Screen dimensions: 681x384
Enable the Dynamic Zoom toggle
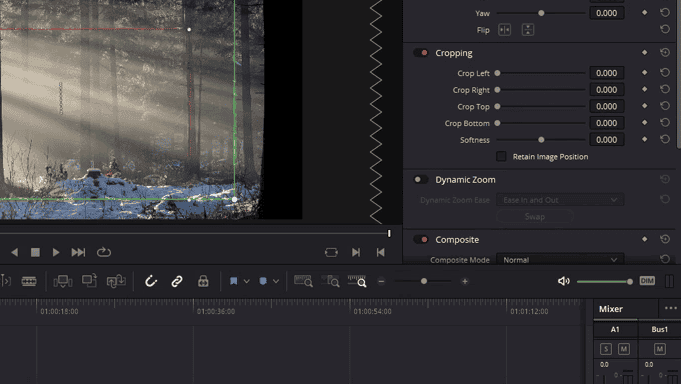(x=421, y=179)
